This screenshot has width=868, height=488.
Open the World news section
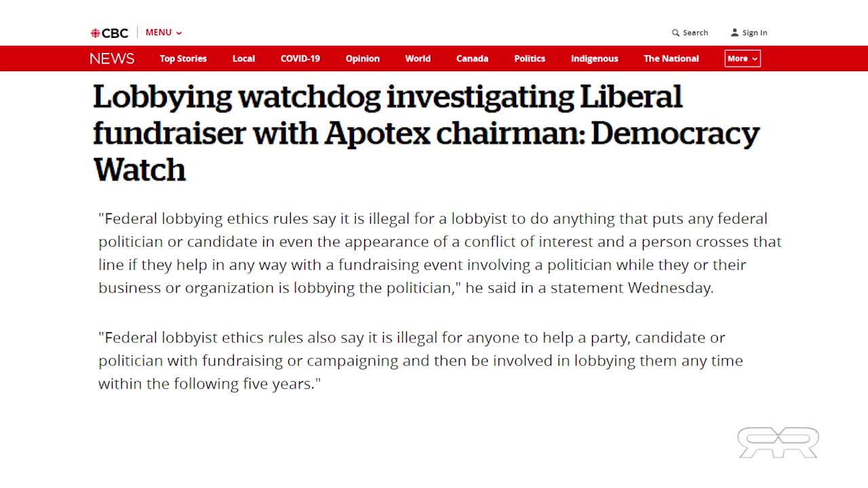coord(418,58)
